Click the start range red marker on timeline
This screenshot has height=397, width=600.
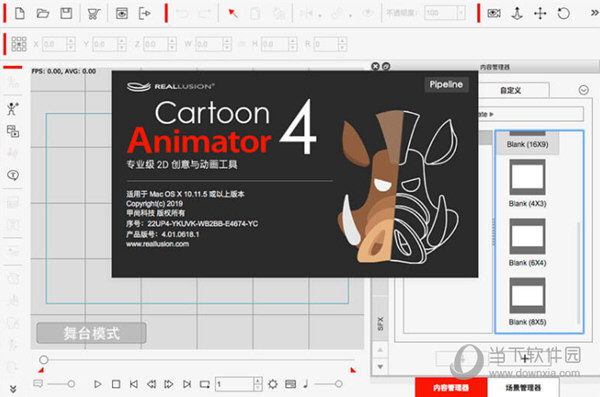[41, 370]
